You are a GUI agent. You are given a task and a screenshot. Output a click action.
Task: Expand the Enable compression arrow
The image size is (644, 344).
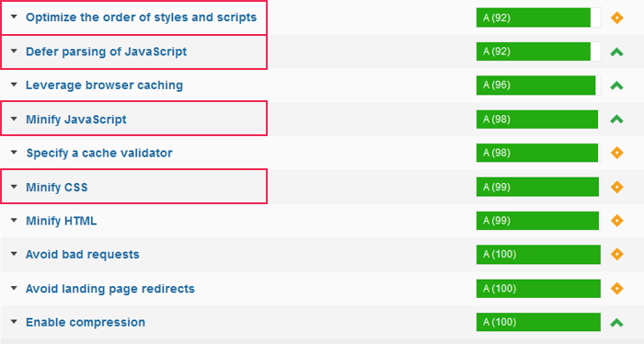click(x=14, y=322)
